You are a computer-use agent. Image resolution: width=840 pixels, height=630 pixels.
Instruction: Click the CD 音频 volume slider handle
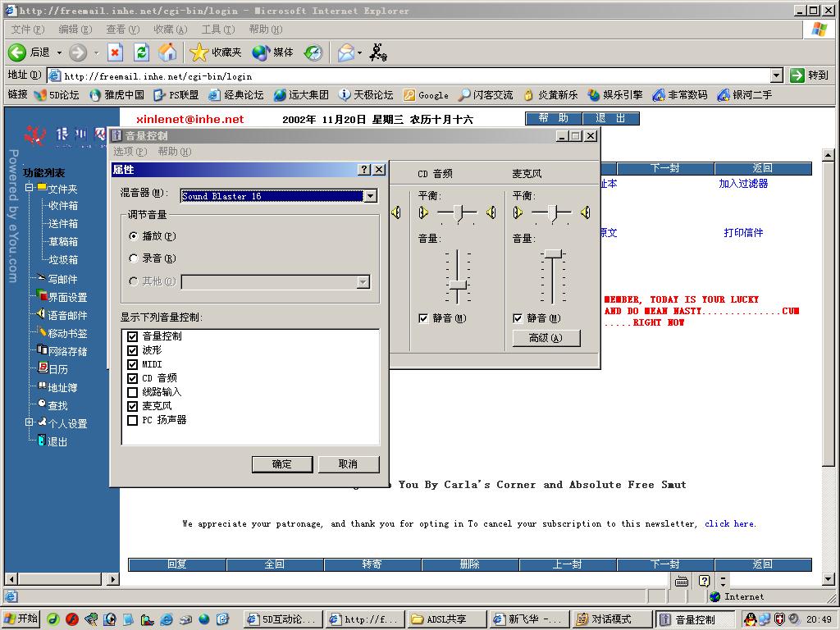(x=458, y=285)
